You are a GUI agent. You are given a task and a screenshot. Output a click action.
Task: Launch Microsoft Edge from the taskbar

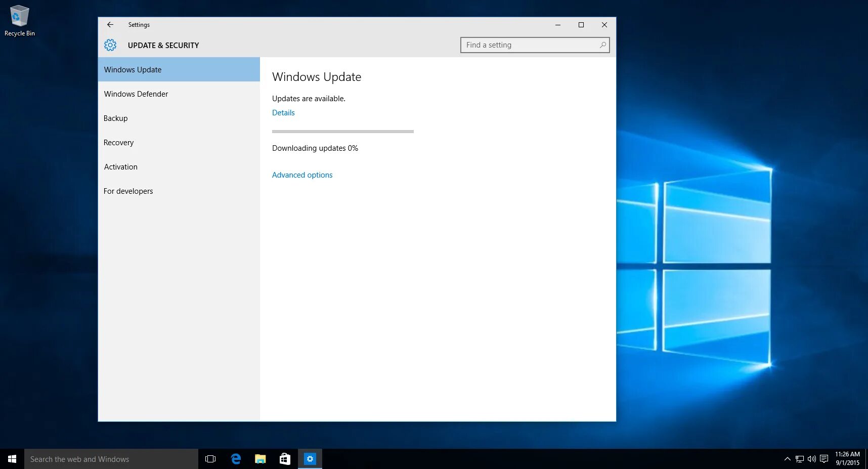(236, 459)
